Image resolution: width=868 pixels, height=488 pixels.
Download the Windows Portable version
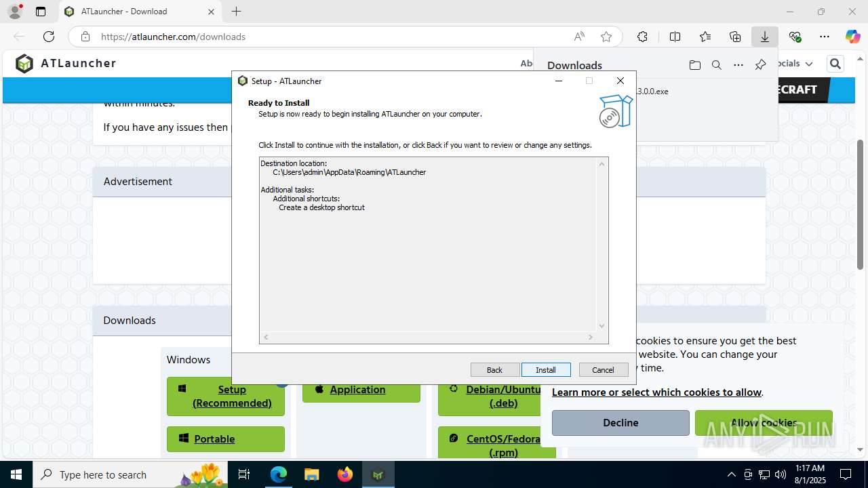click(x=226, y=439)
